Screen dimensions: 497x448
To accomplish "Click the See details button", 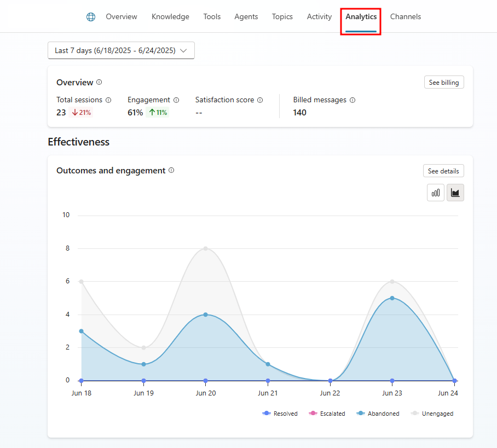I will click(x=443, y=171).
